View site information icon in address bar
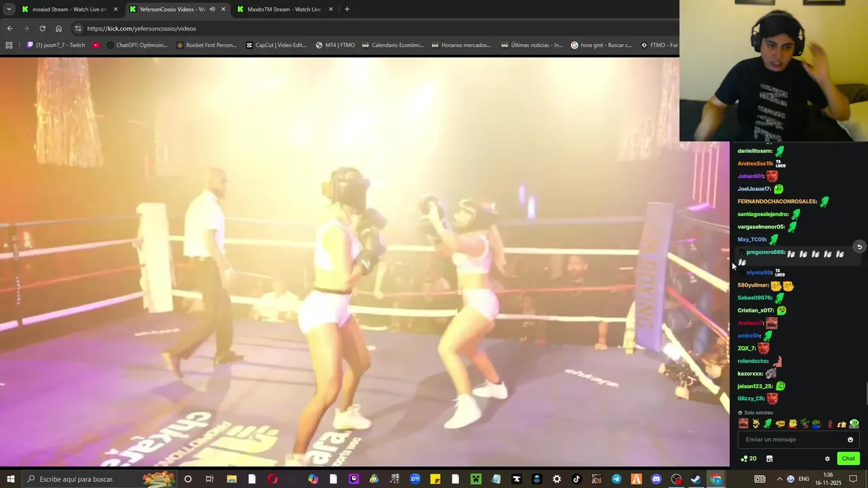Screen dimensions: 868x488 tap(78, 28)
